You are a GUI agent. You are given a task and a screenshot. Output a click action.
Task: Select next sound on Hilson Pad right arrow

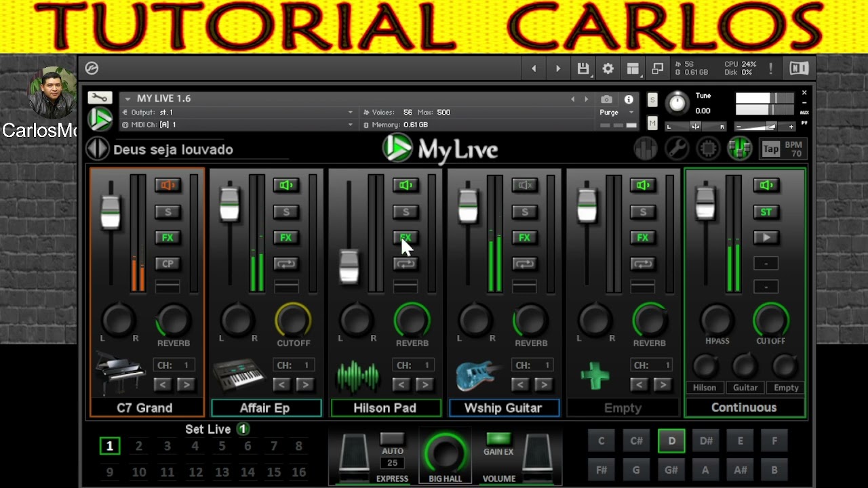[x=425, y=384]
